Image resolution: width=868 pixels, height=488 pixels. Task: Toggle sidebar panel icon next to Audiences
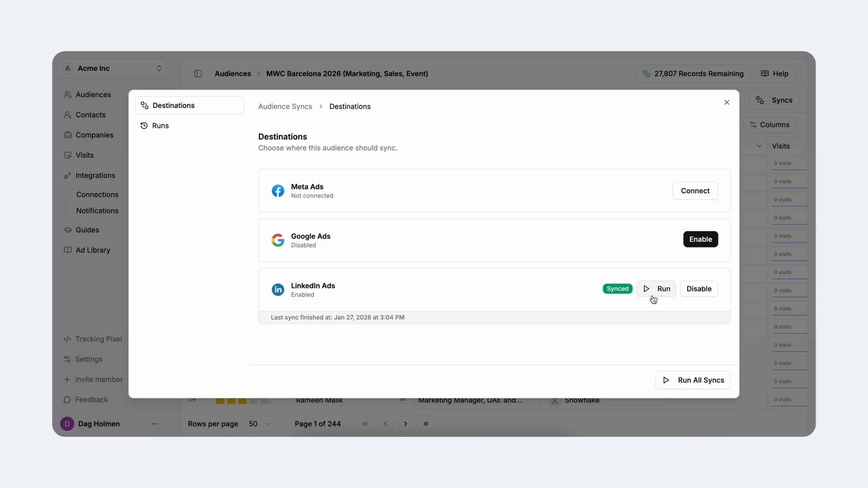click(198, 74)
